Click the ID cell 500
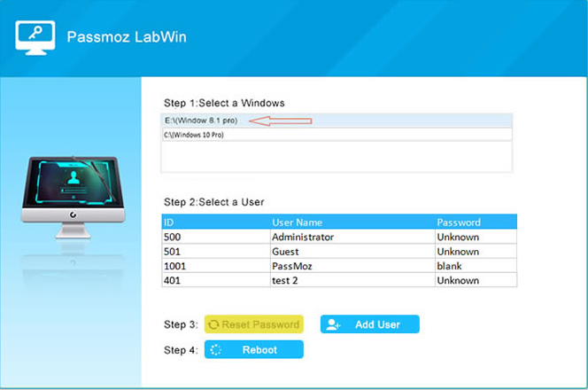The image size is (588, 390). (x=216, y=237)
